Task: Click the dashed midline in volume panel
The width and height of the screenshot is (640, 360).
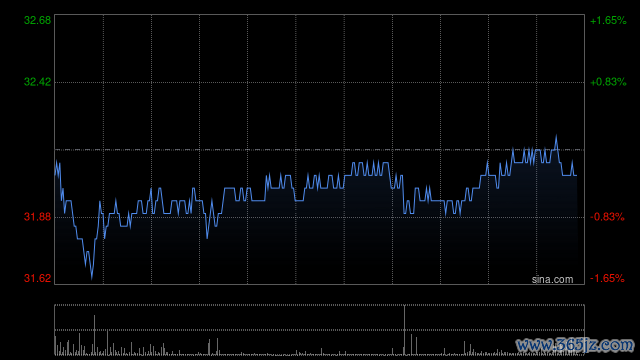Action: (319, 330)
